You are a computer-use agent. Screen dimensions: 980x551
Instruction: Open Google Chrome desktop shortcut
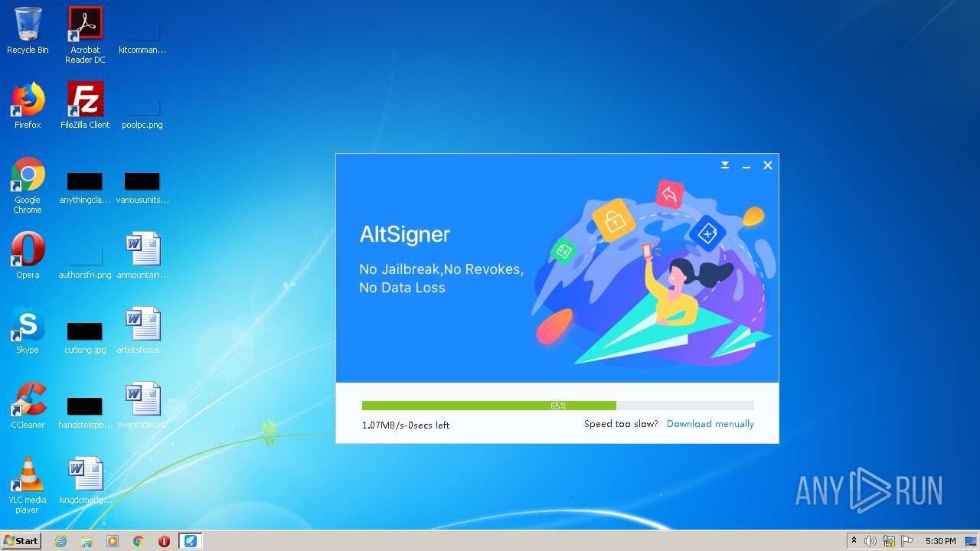pos(28,185)
